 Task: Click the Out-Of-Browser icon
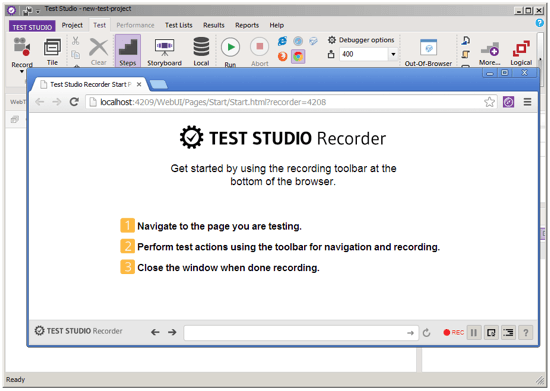point(429,48)
